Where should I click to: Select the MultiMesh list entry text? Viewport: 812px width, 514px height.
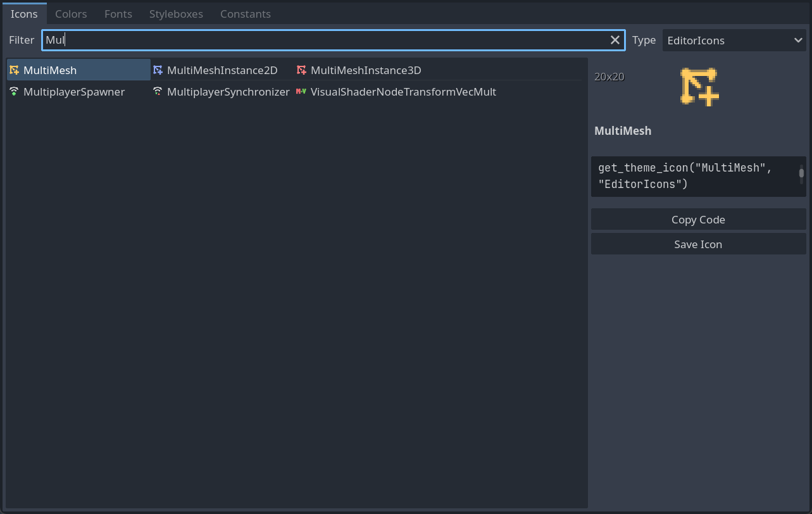click(x=50, y=70)
